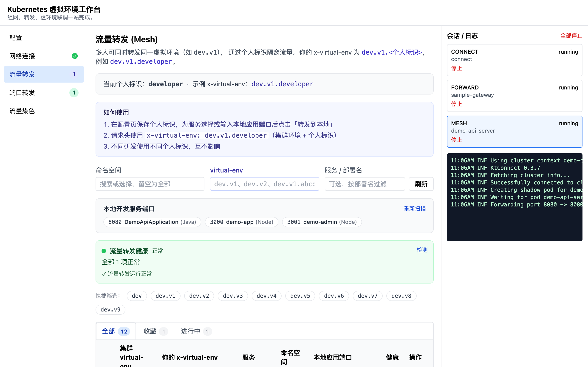Image resolution: width=588 pixels, height=367 pixels.
Task: Click the green badge on 端口转发
Action: (x=74, y=93)
